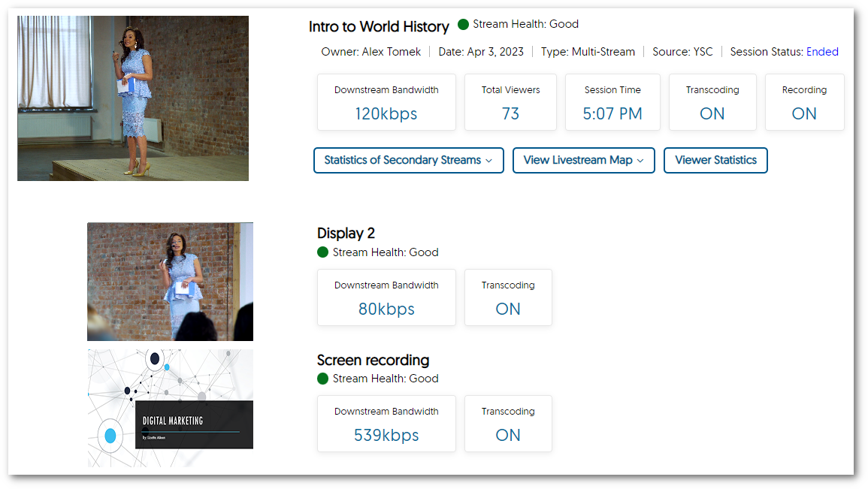Click the 539kbps Downstream Bandwidth card

coord(386,424)
